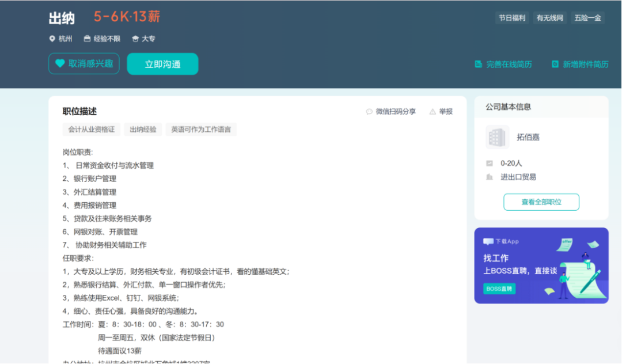
Task: Click 微信扫码分享 share link
Action: 396,111
